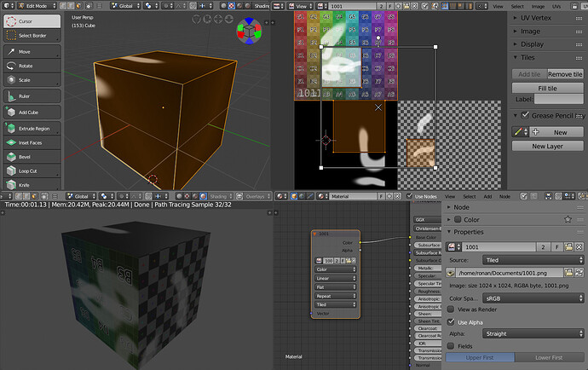The height and width of the screenshot is (370, 588).
Task: Pick the Rotate tool
Action: point(32,66)
